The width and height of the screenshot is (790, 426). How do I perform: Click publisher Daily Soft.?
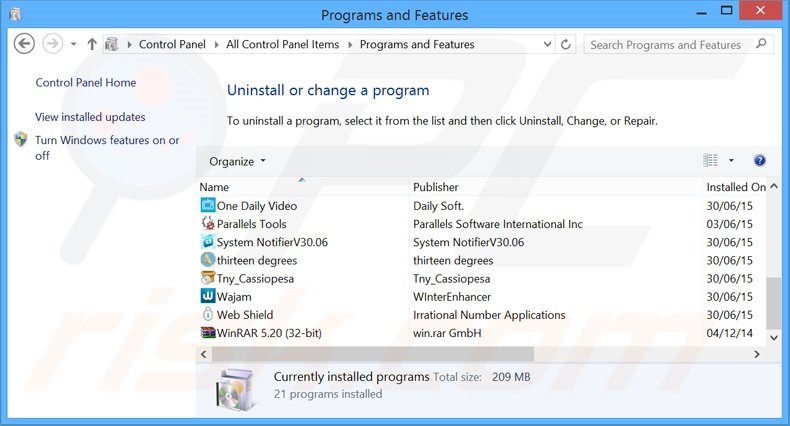point(438,205)
